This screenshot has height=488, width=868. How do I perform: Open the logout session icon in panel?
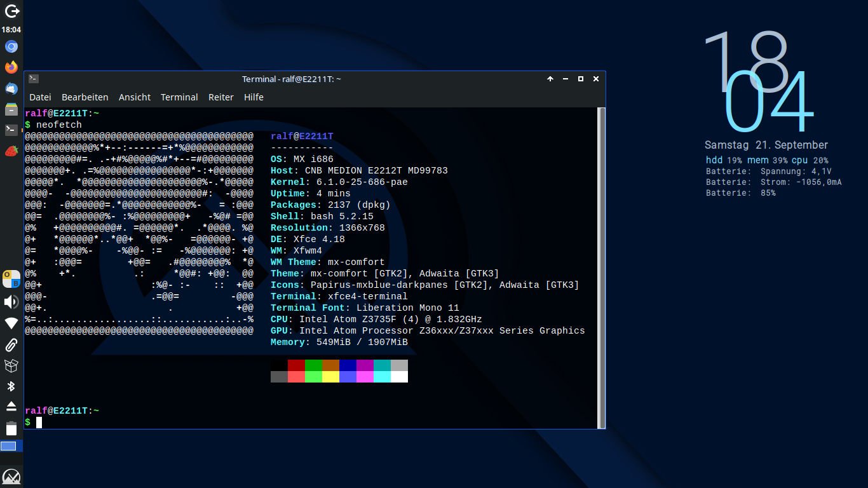pos(11,11)
